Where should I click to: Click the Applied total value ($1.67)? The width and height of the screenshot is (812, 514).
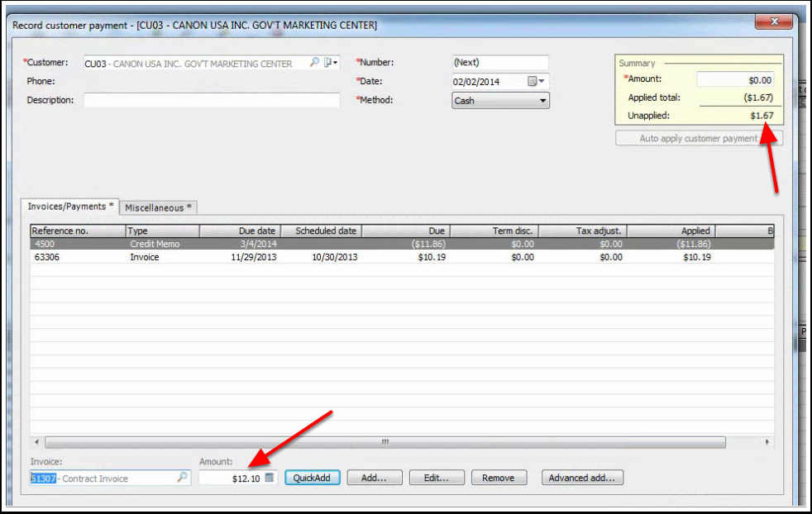tap(758, 98)
